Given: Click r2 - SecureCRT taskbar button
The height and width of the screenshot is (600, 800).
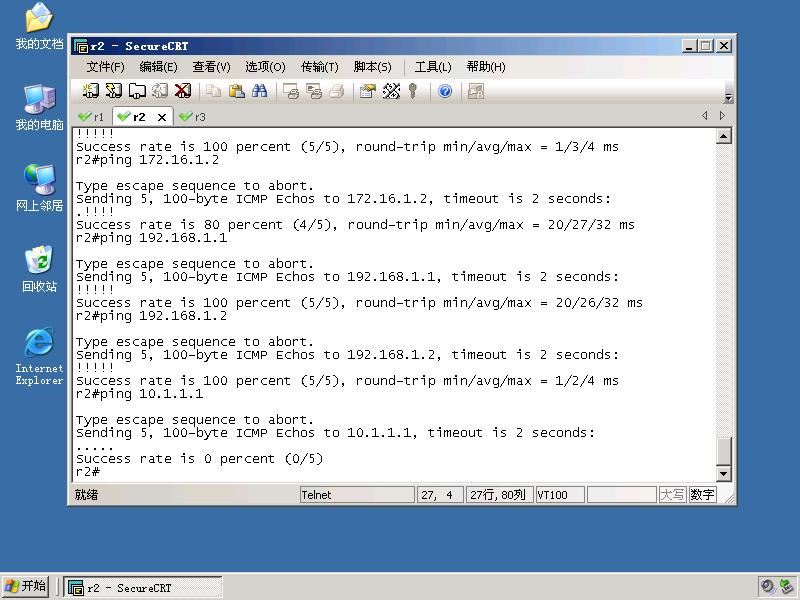Looking at the screenshot, I should pyautogui.click(x=143, y=588).
